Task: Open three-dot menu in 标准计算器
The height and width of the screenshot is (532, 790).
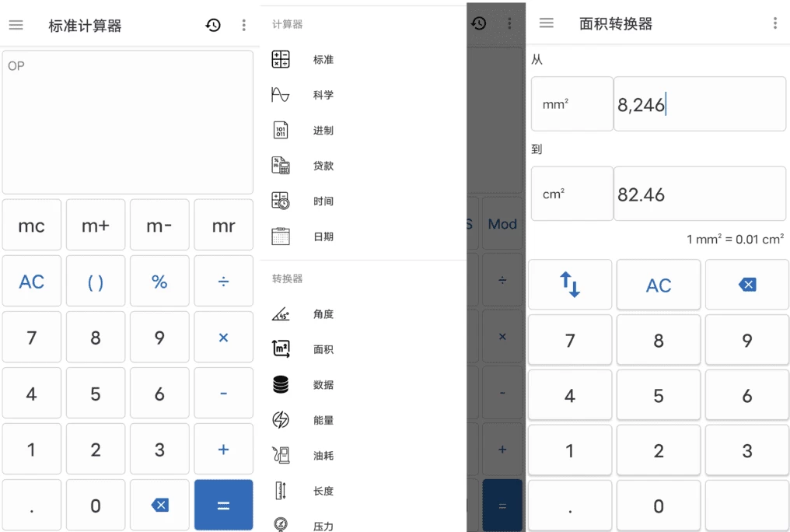Action: coord(243,25)
